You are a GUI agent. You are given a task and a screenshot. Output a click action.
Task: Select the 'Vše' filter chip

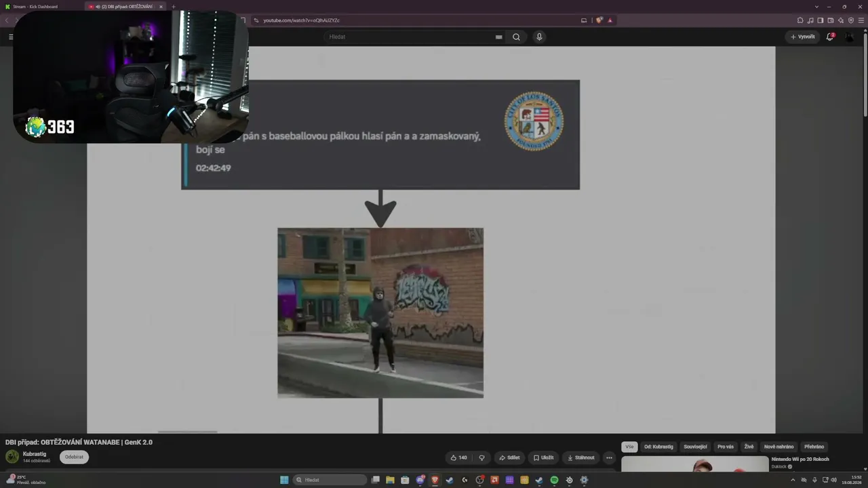(x=629, y=447)
